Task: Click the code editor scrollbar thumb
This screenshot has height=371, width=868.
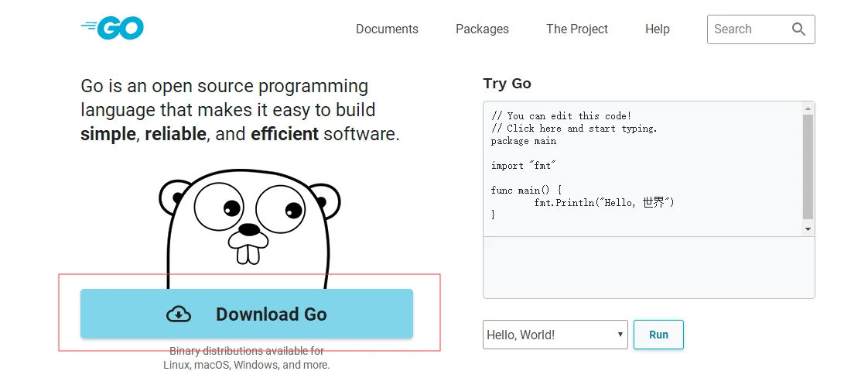Action: (808, 167)
